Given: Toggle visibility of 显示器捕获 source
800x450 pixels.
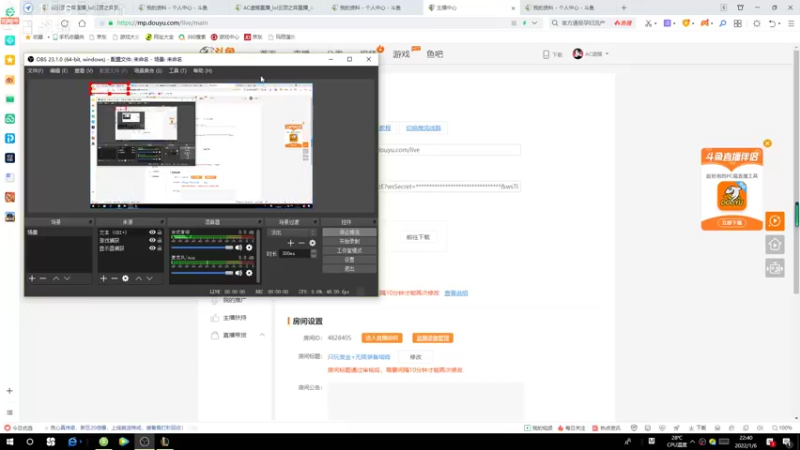Looking at the screenshot, I should [152, 248].
